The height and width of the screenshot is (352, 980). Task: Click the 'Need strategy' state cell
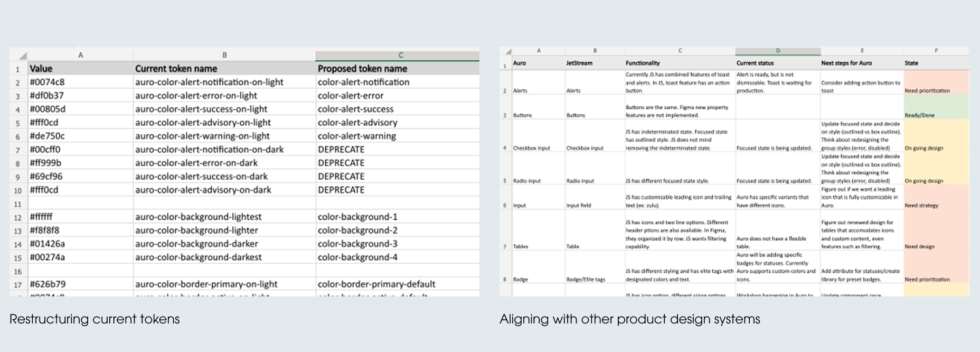936,197
